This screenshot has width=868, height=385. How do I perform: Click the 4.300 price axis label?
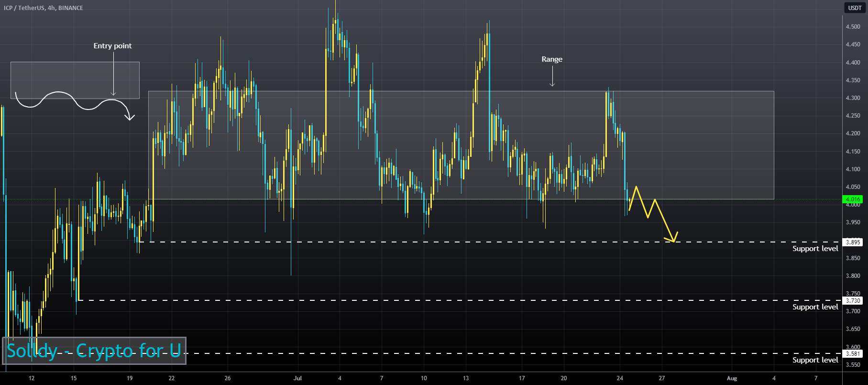[853, 98]
